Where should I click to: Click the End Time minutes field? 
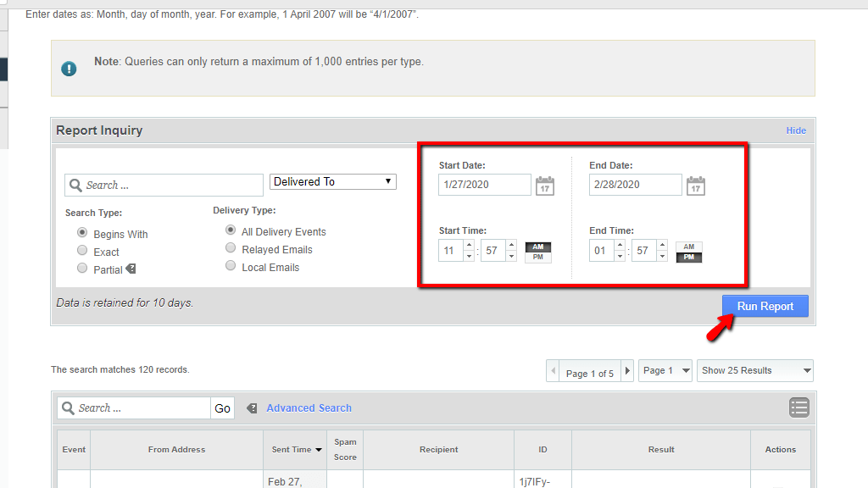tap(644, 251)
